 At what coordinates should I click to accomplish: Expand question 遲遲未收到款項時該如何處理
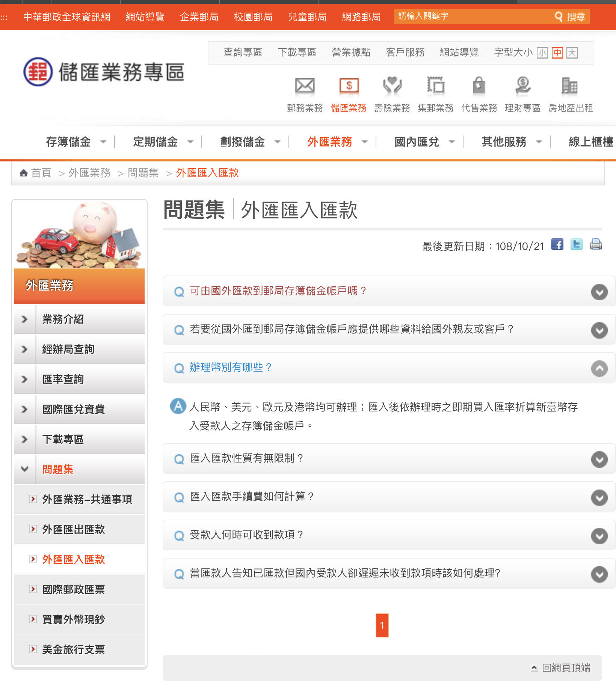(389, 574)
